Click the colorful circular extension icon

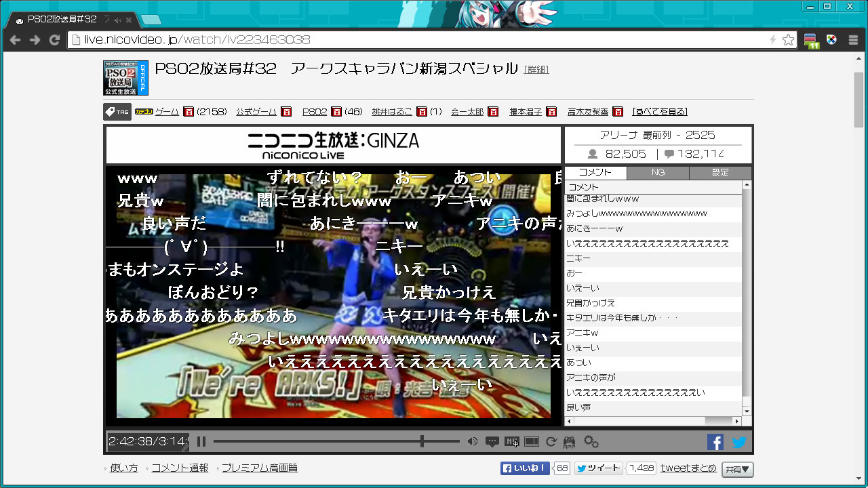pos(831,40)
